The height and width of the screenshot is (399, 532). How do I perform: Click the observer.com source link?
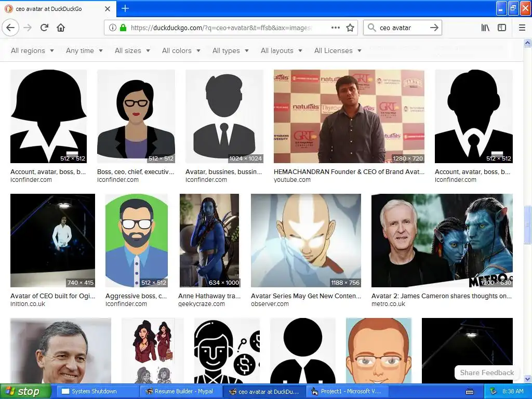[270, 304]
